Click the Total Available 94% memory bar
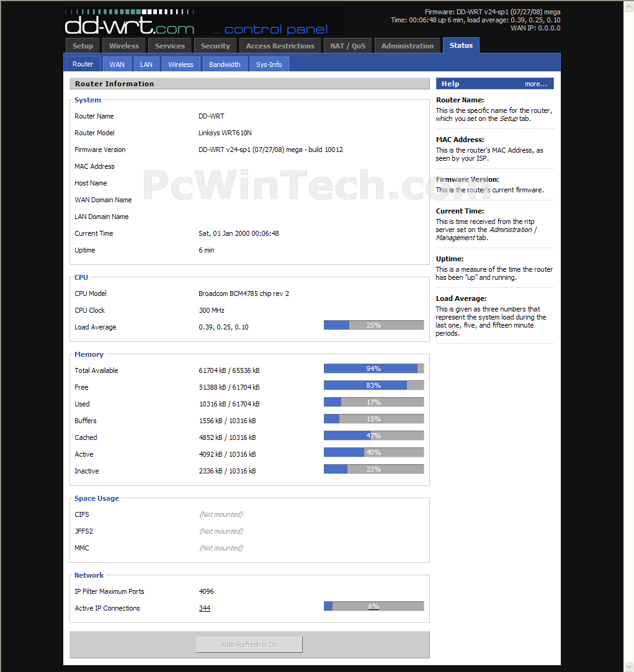The image size is (634, 672). 373,369
